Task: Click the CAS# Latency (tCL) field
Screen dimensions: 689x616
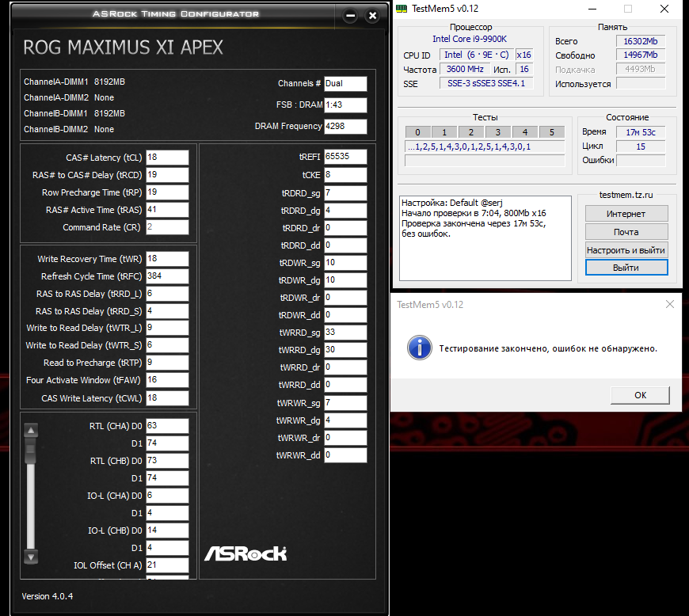Action: tap(167, 158)
